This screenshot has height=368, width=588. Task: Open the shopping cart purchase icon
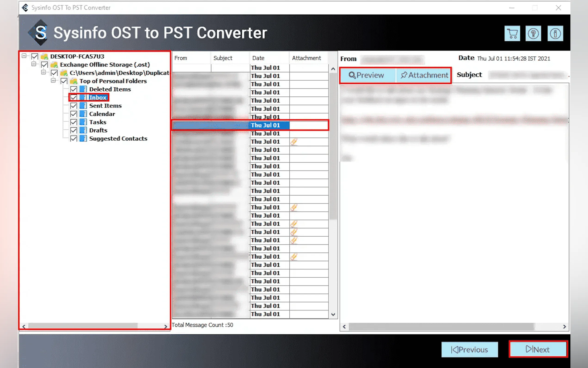pos(512,34)
